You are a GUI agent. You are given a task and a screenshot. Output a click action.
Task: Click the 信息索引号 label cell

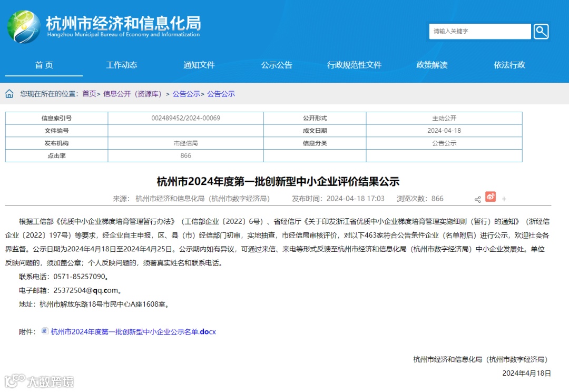point(56,118)
